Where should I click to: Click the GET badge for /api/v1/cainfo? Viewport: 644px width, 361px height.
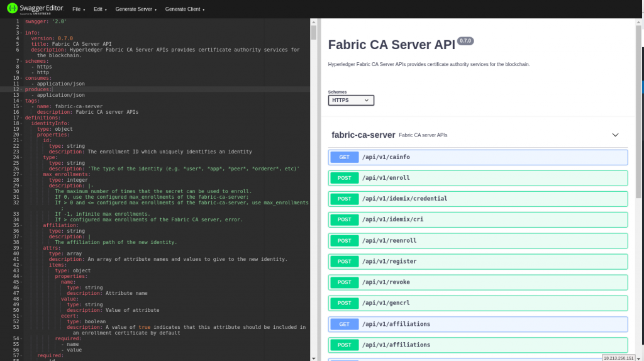[344, 157]
